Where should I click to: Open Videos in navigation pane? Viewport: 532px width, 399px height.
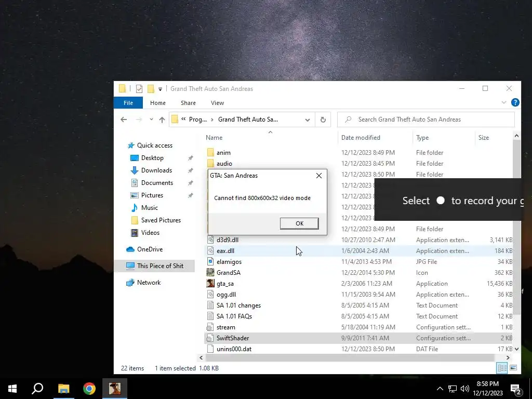150,233
